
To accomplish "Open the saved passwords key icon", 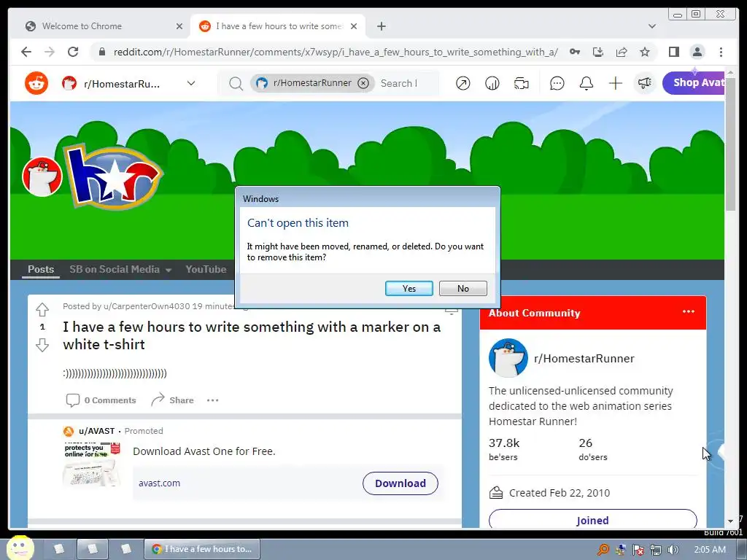I will [x=575, y=52].
